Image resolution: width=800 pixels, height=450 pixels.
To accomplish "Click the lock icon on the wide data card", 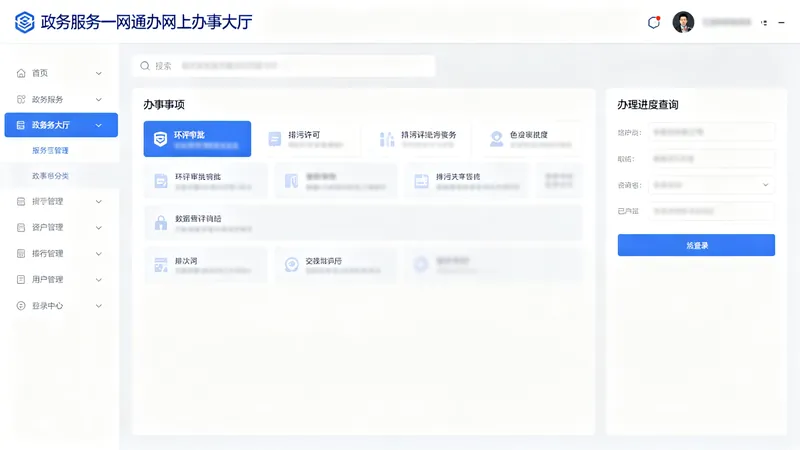I will pyautogui.click(x=161, y=222).
